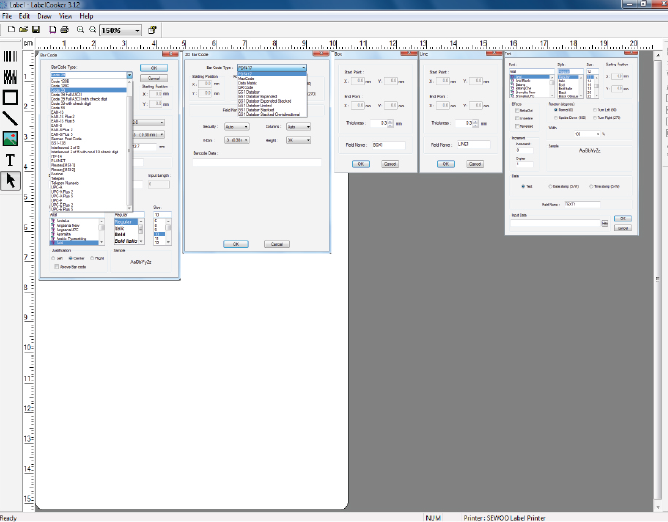Choose MaxiCode from 2D barcode list
Viewport: 668px width, 522px height.
(246, 79)
